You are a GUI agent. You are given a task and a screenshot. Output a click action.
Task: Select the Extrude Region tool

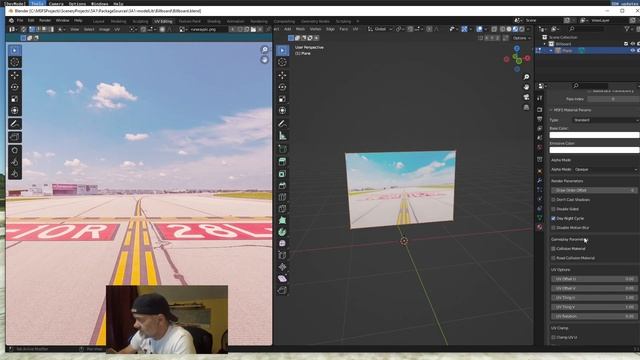pos(282,162)
